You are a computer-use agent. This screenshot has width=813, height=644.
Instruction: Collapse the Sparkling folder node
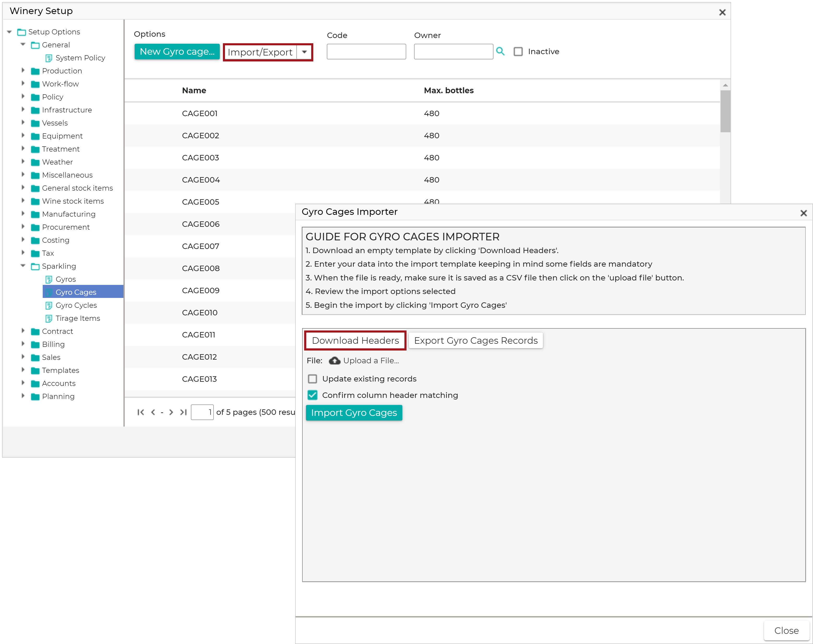(23, 266)
